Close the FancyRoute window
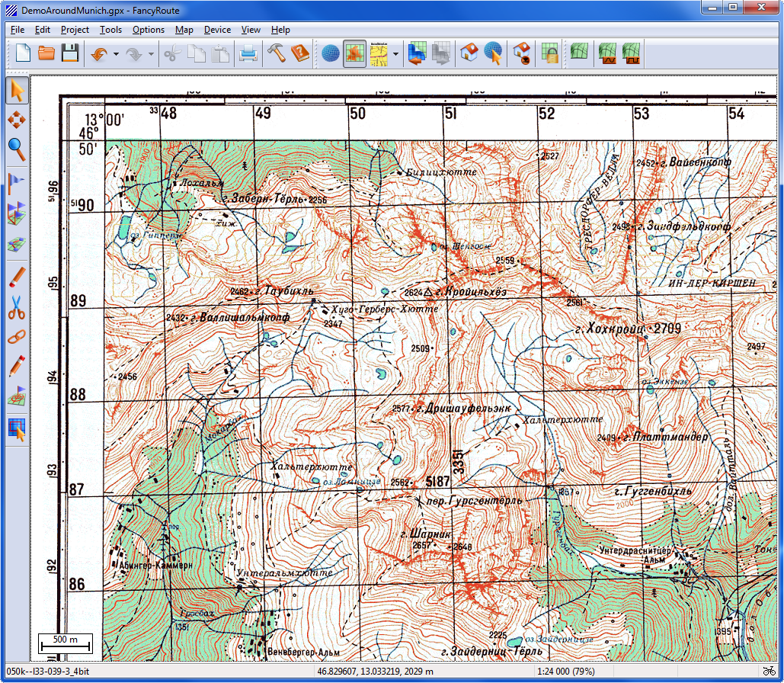 pos(761,7)
